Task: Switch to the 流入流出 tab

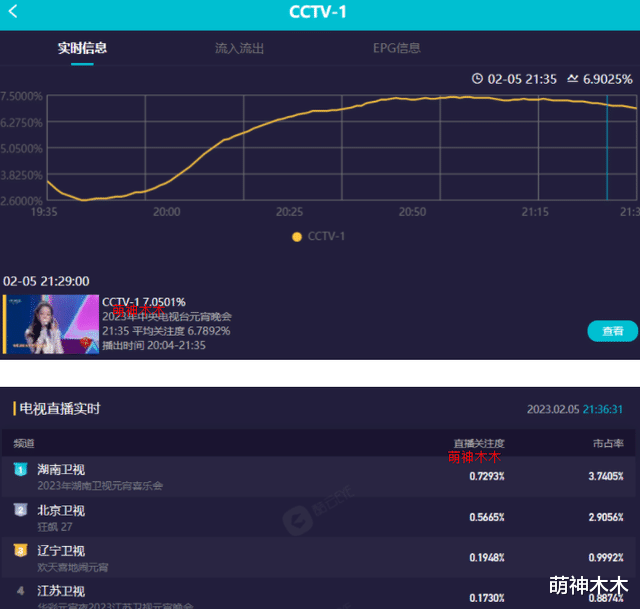Action: 239,48
